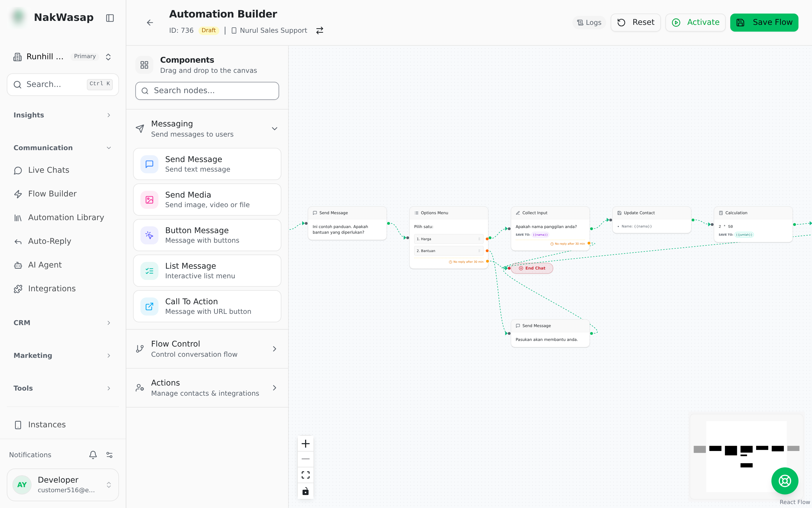Open Auto-Reply page
Image resolution: width=812 pixels, height=508 pixels.
pyautogui.click(x=63, y=241)
